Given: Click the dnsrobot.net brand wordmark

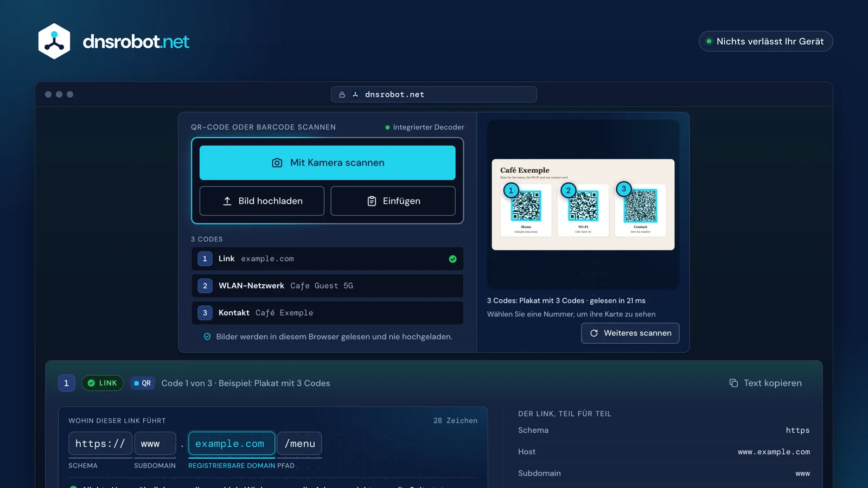Looking at the screenshot, I should pos(136,41).
